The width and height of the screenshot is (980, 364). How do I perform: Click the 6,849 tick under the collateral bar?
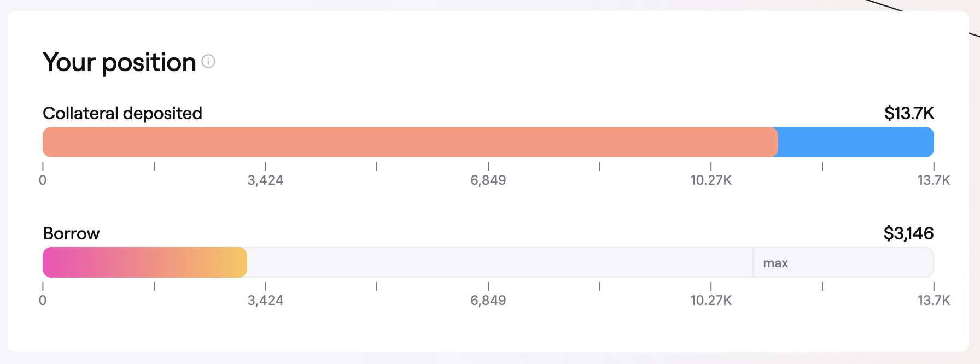pyautogui.click(x=488, y=180)
